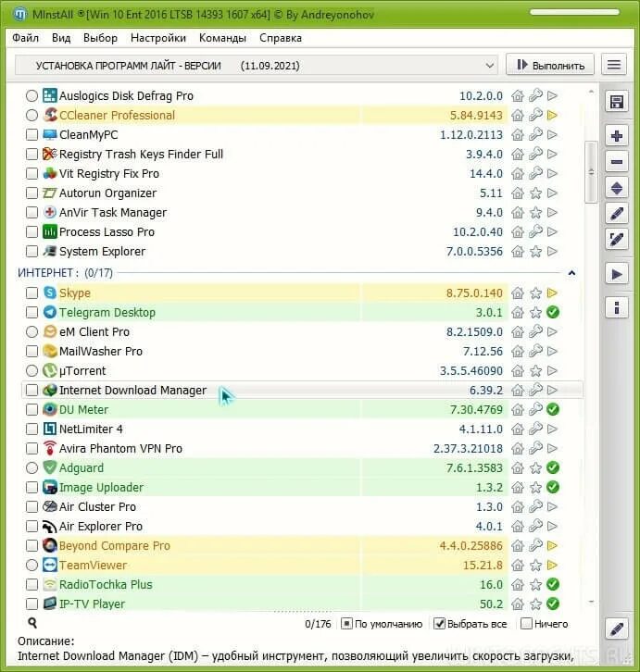Open home page icon for CCleaner Professional
Screen dimensions: 640x672
click(518, 115)
